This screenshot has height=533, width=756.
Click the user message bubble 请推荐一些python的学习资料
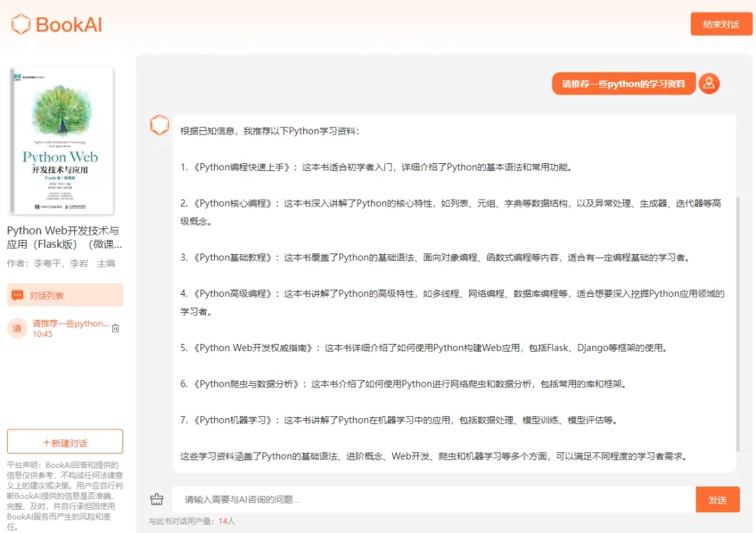coord(624,84)
